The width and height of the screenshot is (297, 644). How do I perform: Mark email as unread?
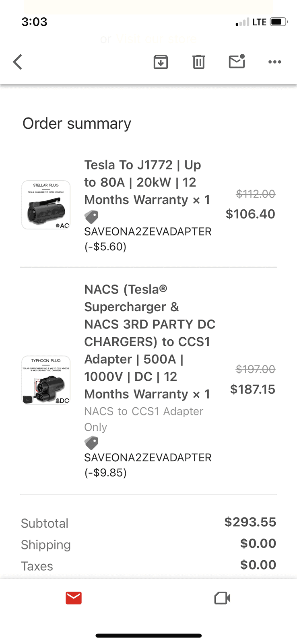(237, 62)
